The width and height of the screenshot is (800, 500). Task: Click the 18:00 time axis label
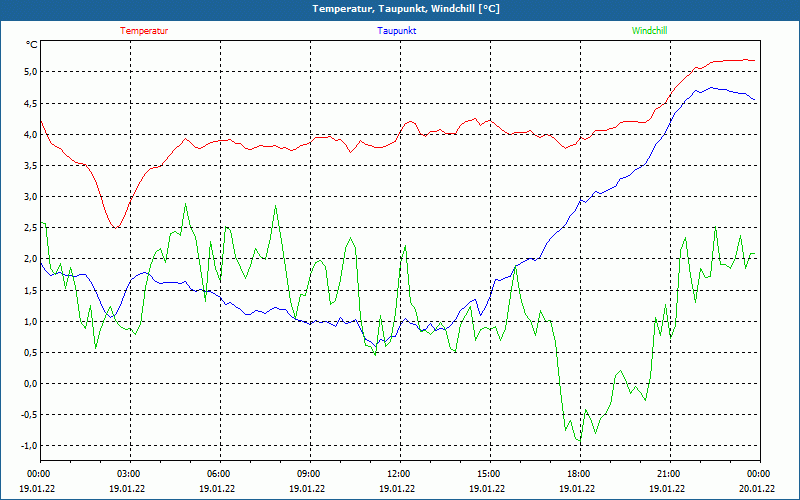580,474
